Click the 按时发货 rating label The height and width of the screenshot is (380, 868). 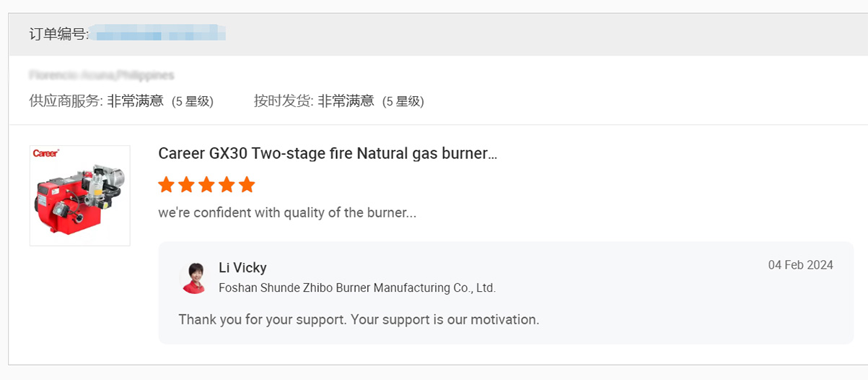[x=284, y=101]
